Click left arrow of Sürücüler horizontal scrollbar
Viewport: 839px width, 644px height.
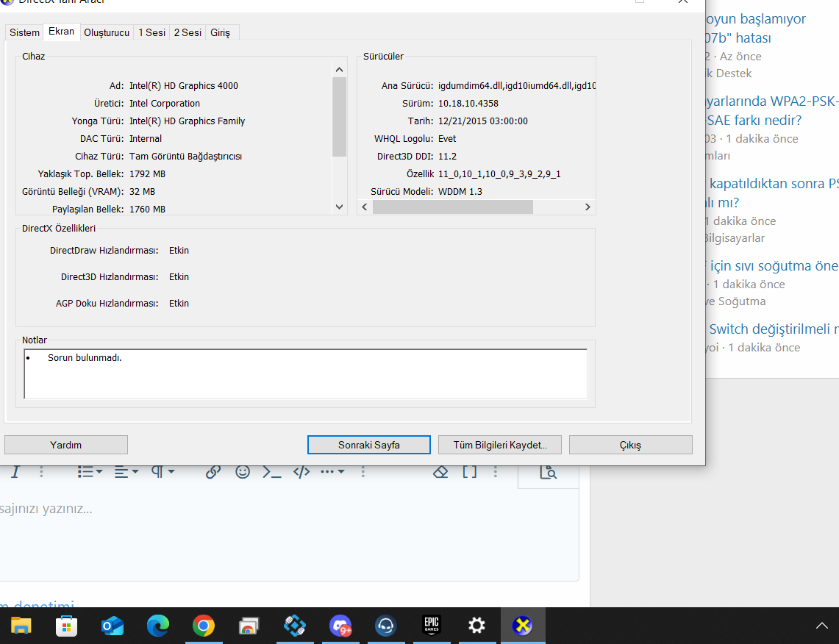point(365,207)
